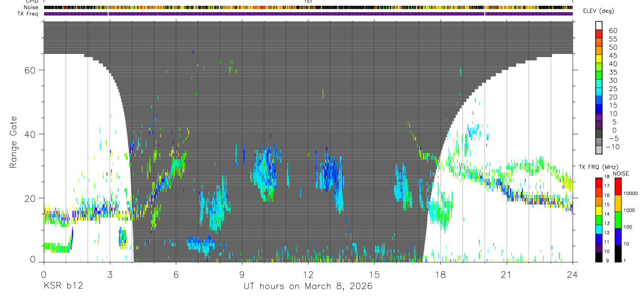Click the x-axis tick label '9'
644x297 pixels.
point(242,274)
